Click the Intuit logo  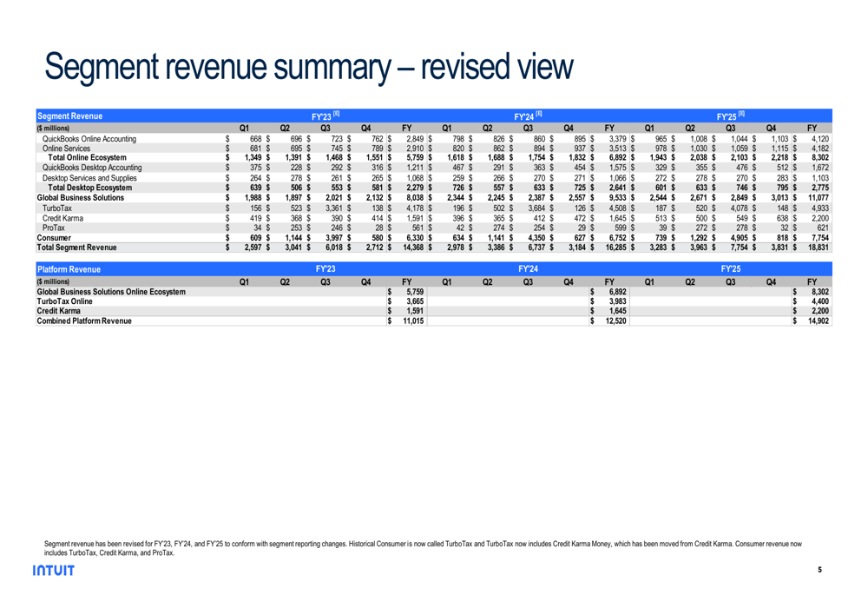pos(53,570)
